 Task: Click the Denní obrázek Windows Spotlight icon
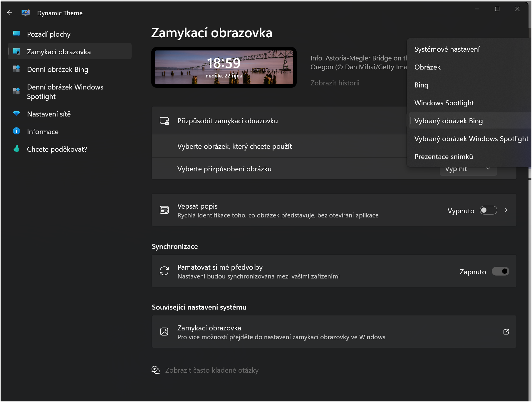pos(16,91)
